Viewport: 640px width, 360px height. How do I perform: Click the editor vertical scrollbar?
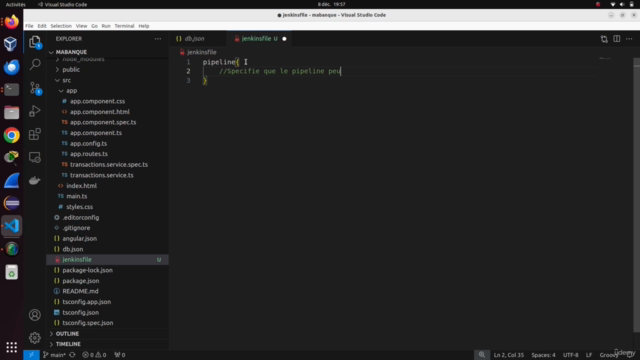(636, 196)
